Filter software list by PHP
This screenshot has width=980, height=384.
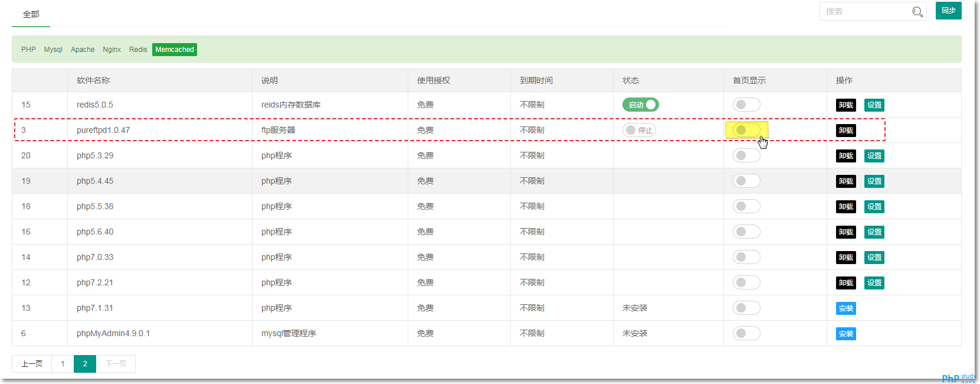tap(28, 50)
